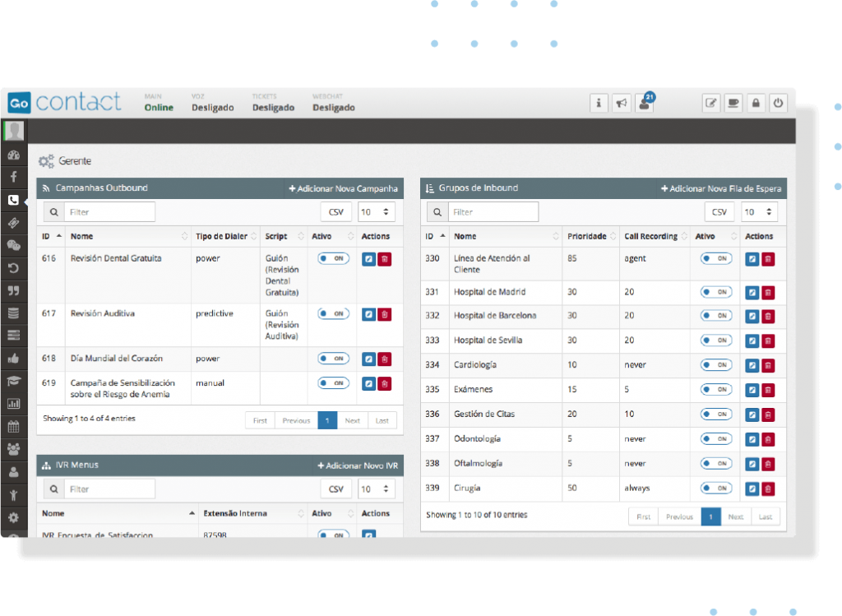Open the quotes icon in sidebar

point(13,290)
